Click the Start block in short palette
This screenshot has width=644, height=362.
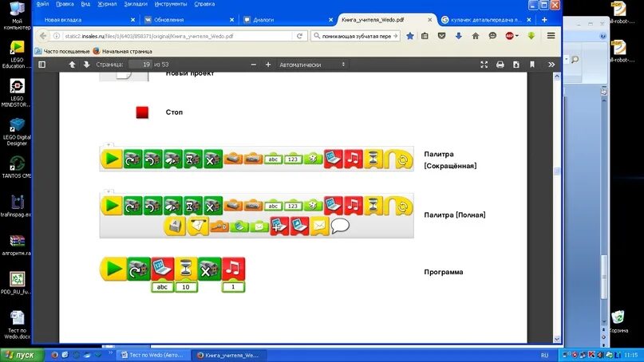(x=111, y=159)
